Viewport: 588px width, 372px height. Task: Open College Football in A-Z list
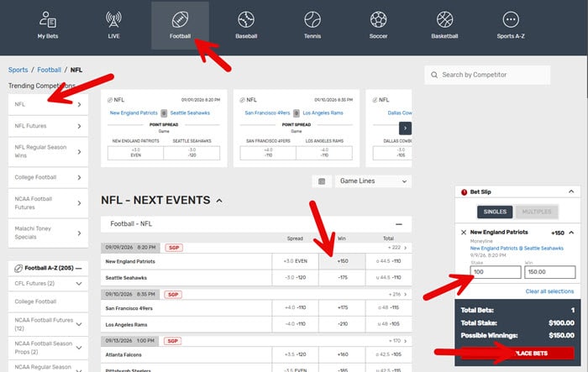tap(48, 301)
